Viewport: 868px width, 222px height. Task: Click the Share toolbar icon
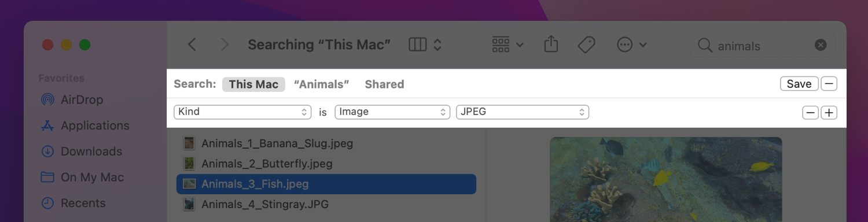[x=551, y=44]
